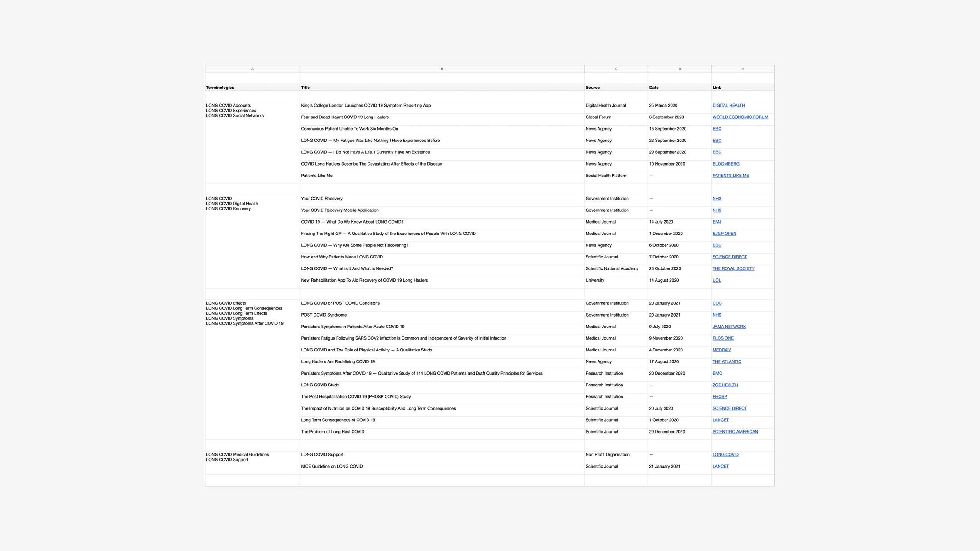Select column A header

click(x=252, y=69)
